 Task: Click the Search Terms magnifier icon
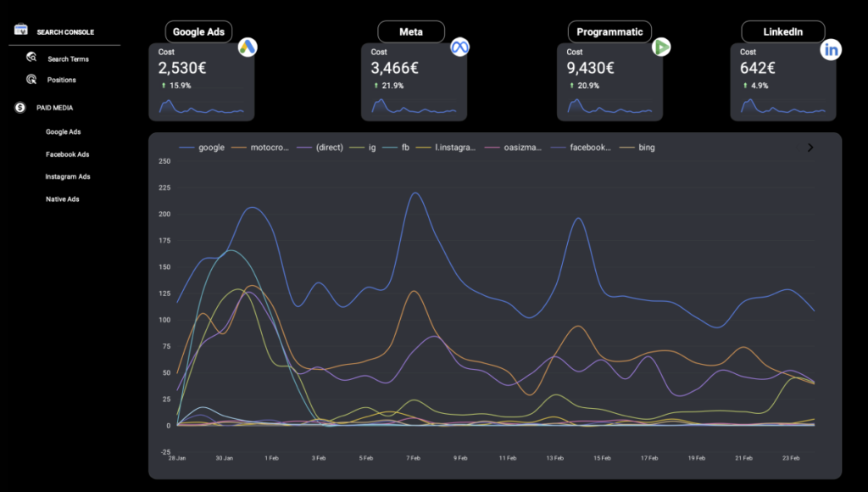(x=31, y=58)
